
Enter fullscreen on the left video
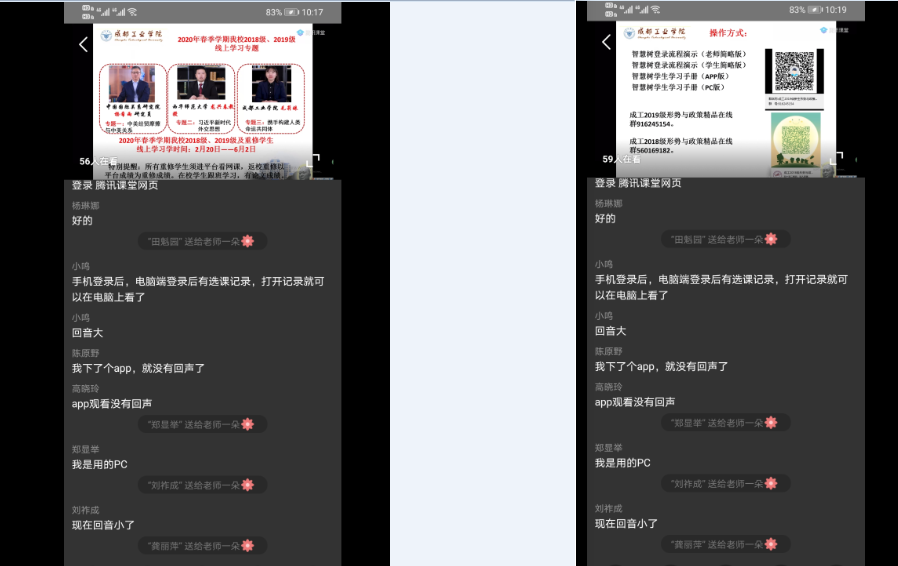(313, 160)
